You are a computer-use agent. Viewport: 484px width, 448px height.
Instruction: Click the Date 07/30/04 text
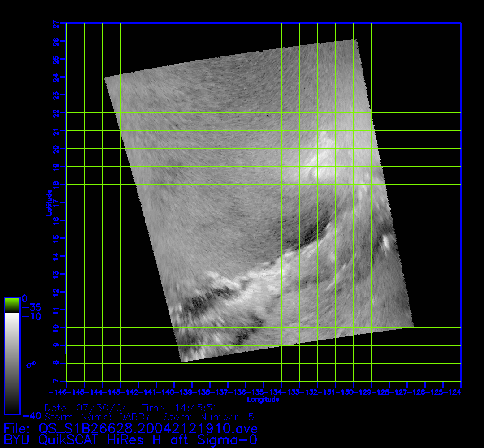pyautogui.click(x=87, y=408)
